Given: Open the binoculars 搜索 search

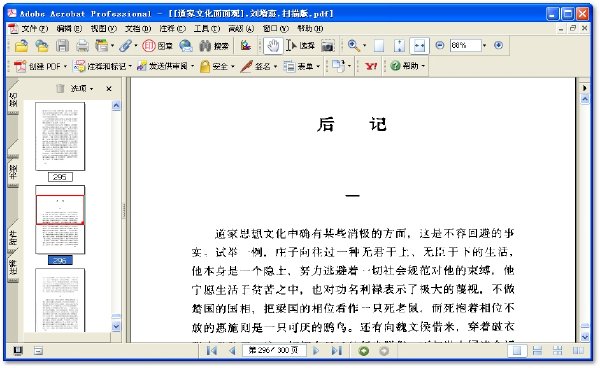Looking at the screenshot, I should pos(214,46).
